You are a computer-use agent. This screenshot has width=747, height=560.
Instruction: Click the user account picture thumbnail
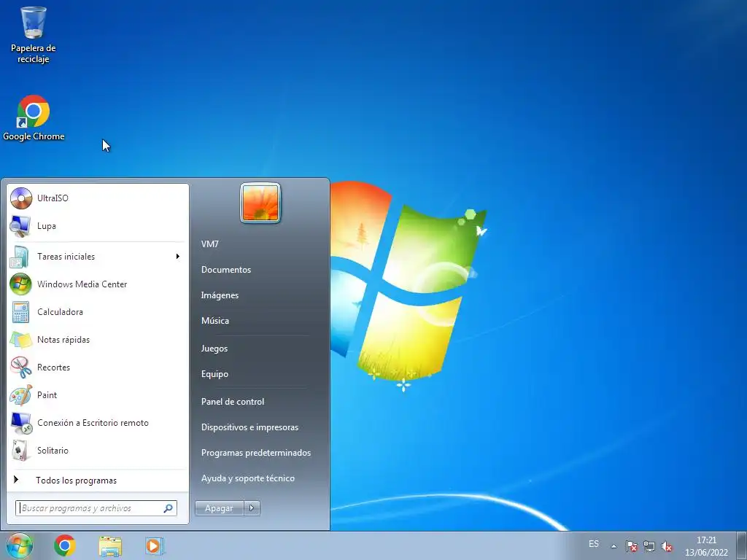[x=260, y=203]
